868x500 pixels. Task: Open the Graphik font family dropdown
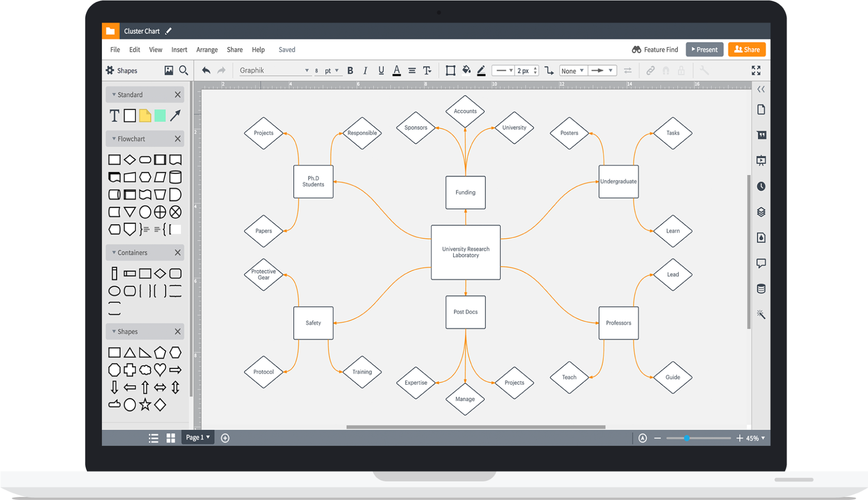pos(275,70)
